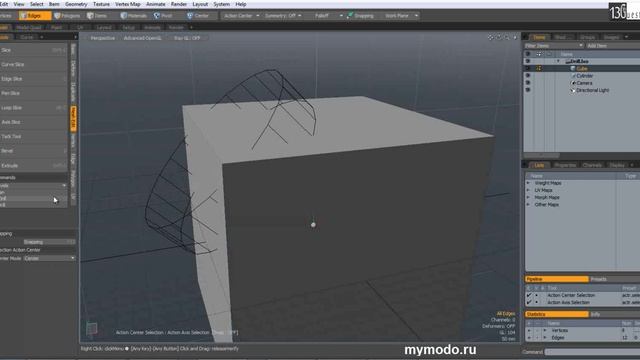Select the Curve Slice tool
640x360 pixels.
(x=33, y=64)
